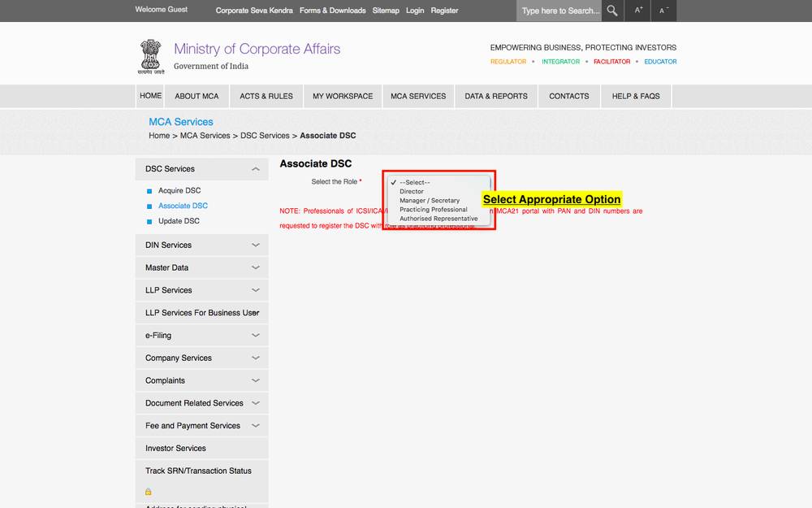812x508 pixels.
Task: Open DATA & REPORTS menu
Action: click(496, 97)
